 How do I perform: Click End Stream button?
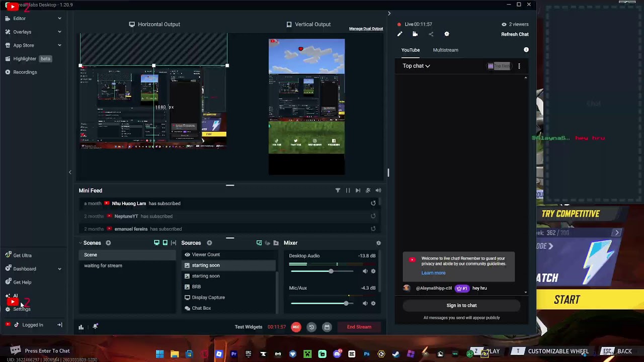(x=359, y=327)
